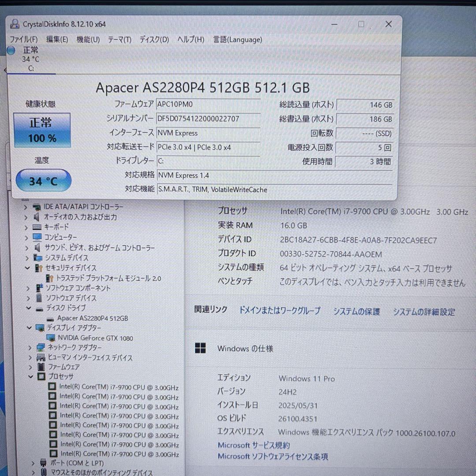Select the blue status orb for drive C:

[x=11, y=50]
